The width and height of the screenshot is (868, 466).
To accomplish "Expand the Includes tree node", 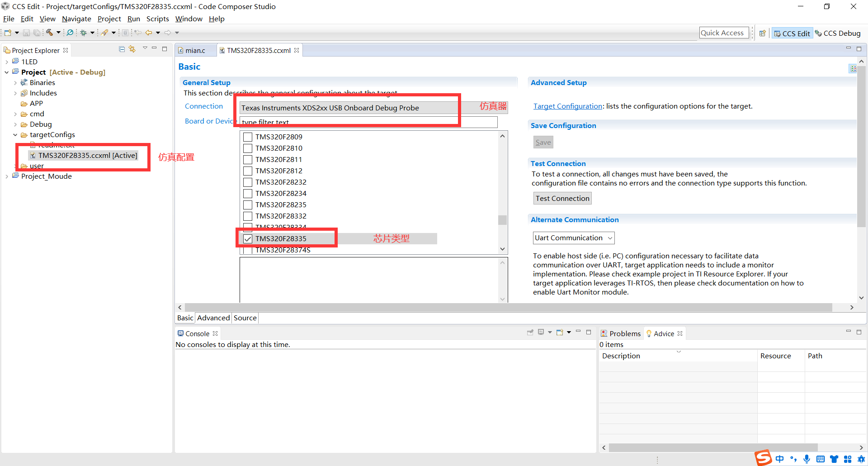I will click(15, 93).
